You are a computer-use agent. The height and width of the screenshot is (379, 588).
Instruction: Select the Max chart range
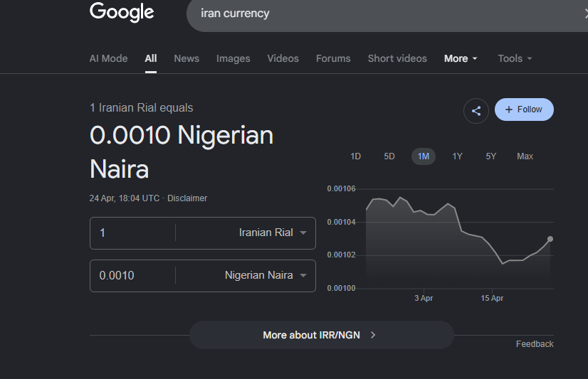pos(525,156)
